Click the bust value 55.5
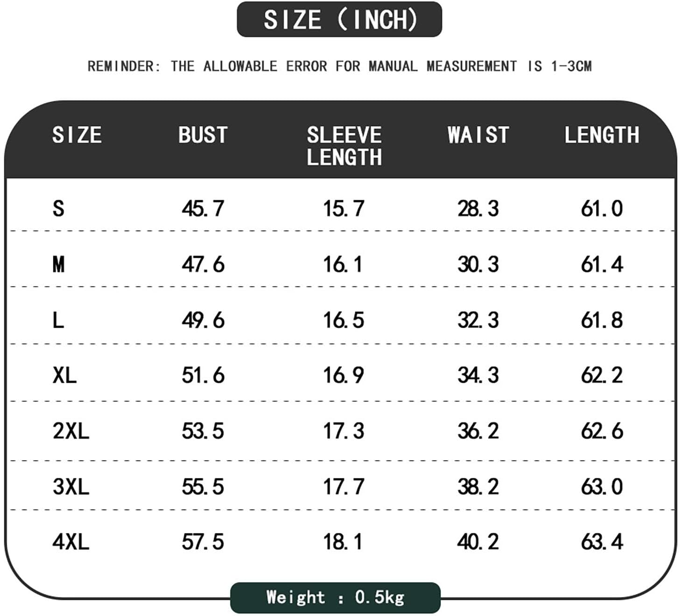This screenshot has height=616, width=680. click(203, 487)
